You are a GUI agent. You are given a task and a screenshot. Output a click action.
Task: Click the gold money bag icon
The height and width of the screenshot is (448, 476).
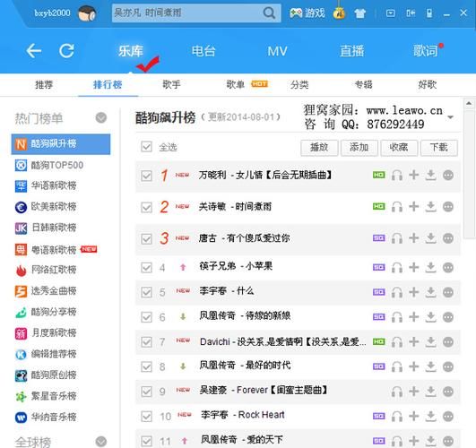tap(339, 13)
